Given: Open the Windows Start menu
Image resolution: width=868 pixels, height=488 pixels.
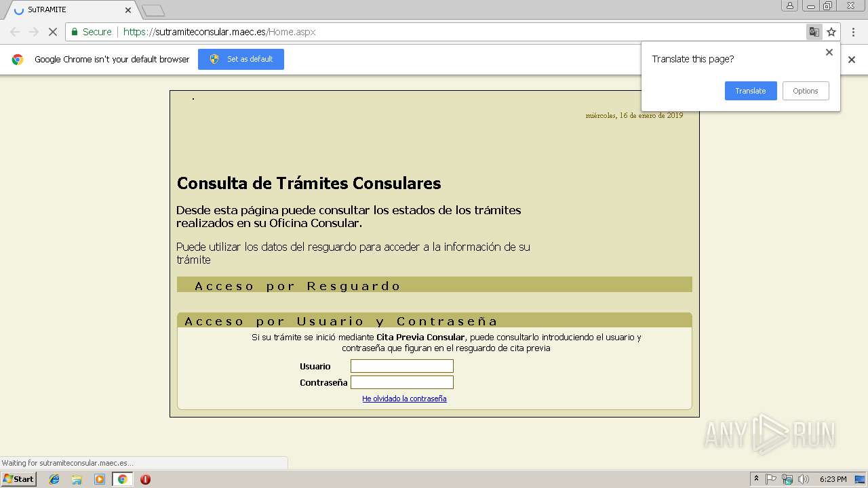Looking at the screenshot, I should tap(18, 479).
